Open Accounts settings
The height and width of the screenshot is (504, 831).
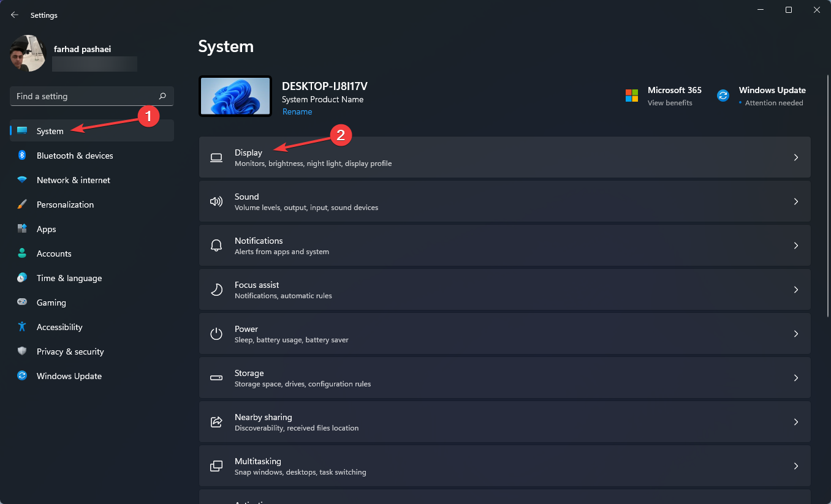coord(54,253)
